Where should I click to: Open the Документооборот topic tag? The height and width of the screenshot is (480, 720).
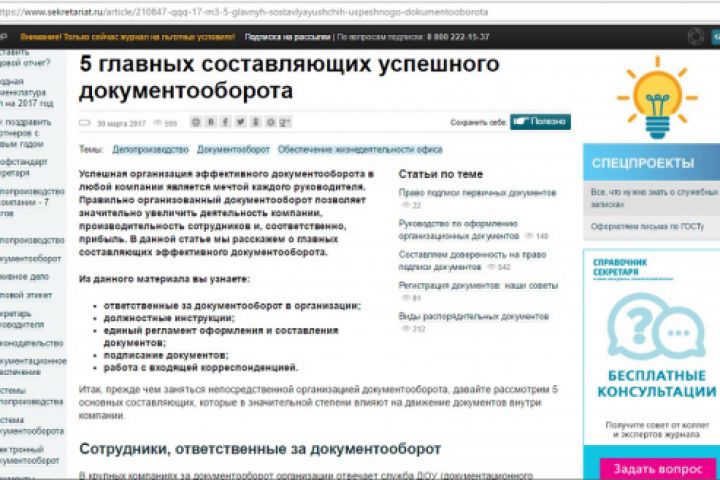(x=233, y=150)
